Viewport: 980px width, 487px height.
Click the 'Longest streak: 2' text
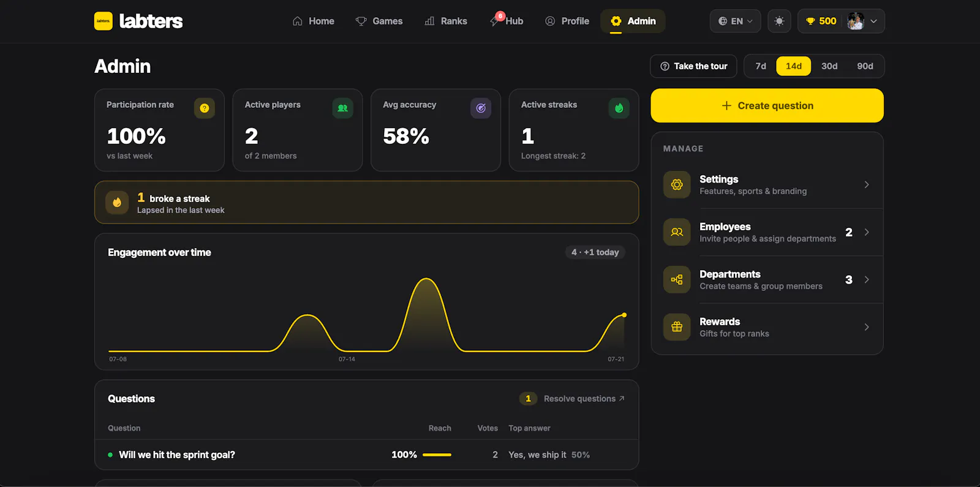pos(553,156)
